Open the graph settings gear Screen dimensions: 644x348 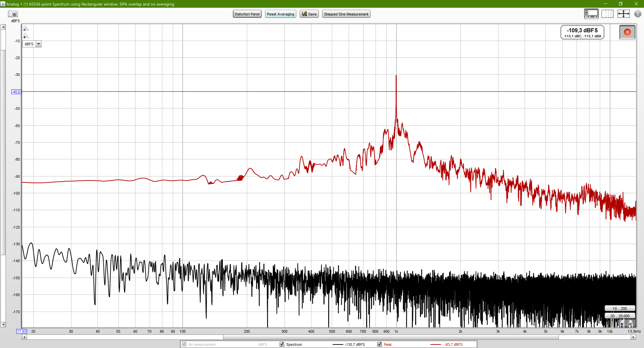pyautogui.click(x=637, y=14)
